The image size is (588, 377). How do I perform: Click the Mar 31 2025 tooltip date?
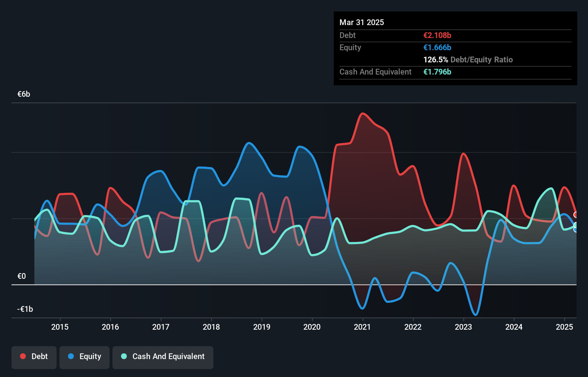pos(362,22)
